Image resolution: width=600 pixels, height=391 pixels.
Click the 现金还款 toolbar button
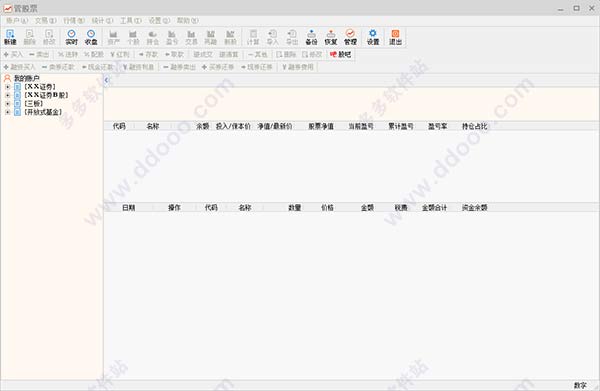(97, 67)
